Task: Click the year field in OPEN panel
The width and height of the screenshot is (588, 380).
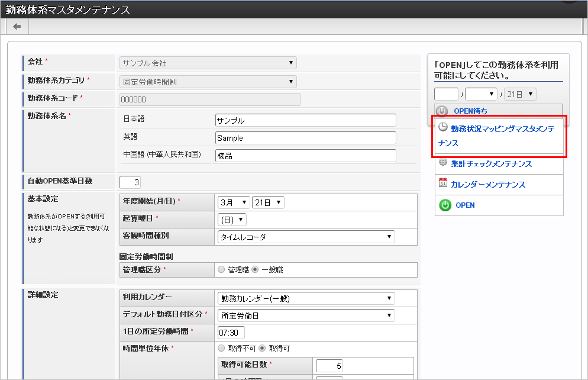Action: 446,94
